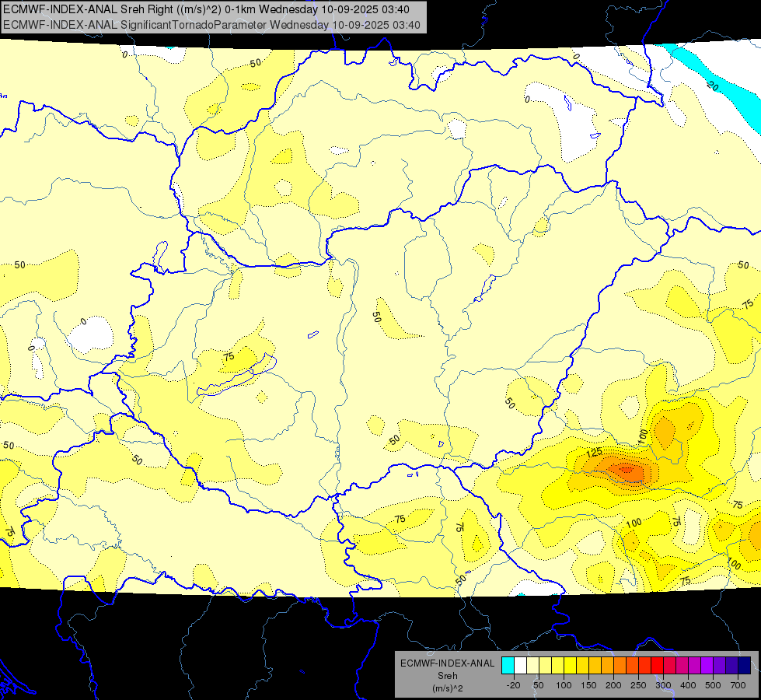
Task: Click the ECMWF-INDEX-ANAL legend label
Action: coord(448,663)
